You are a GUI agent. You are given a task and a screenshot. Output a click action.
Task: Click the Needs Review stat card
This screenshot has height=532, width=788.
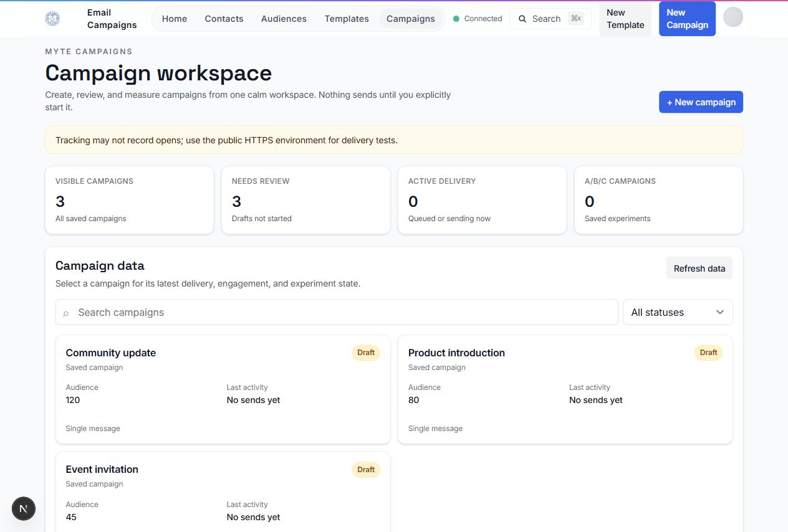click(305, 200)
